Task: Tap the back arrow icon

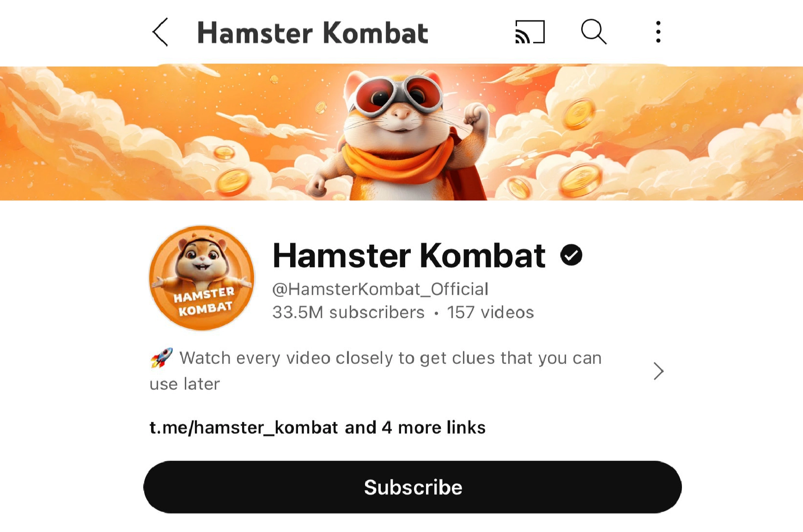Action: 160,32
